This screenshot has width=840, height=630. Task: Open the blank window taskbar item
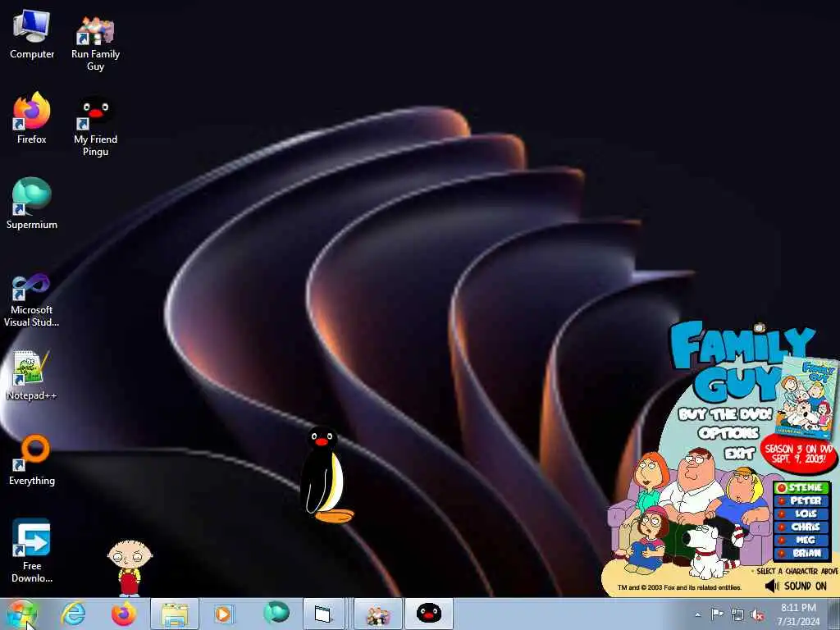pyautogui.click(x=323, y=614)
